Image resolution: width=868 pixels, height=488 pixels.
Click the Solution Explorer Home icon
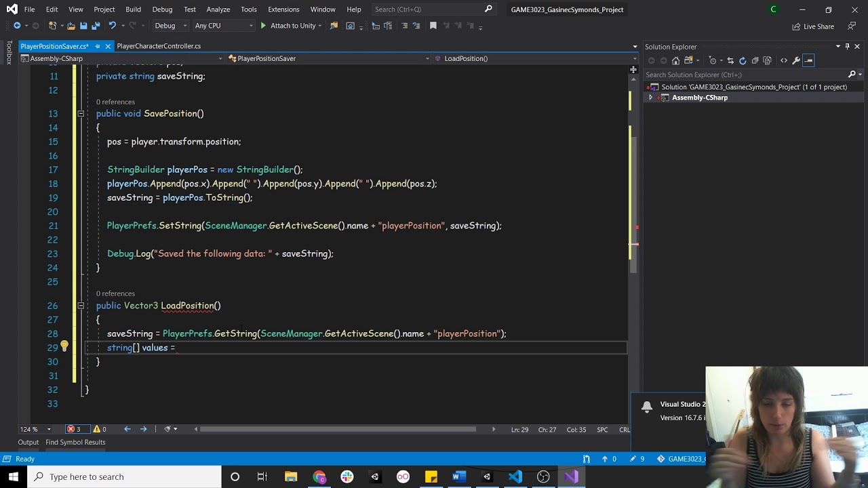click(x=675, y=60)
